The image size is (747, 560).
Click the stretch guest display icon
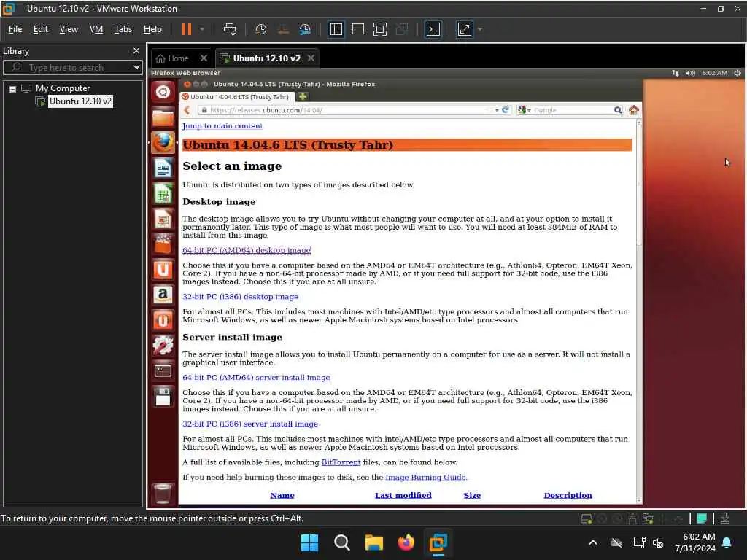pos(465,29)
